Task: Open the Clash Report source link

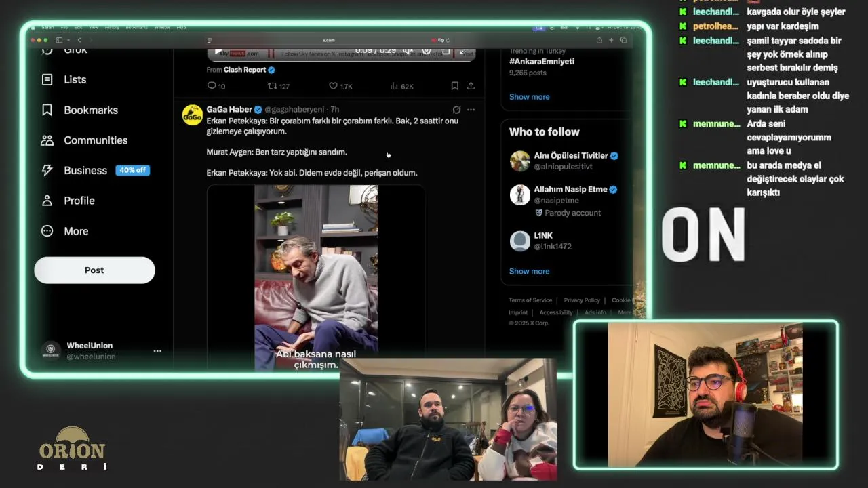Action: [245, 70]
